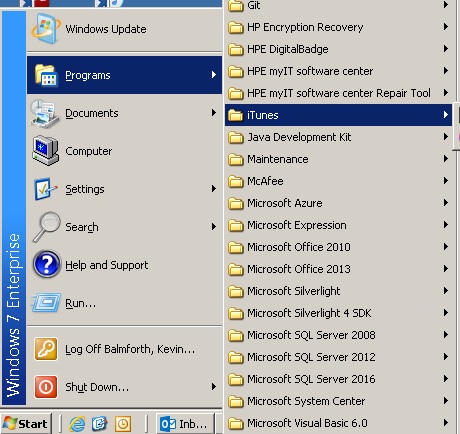Screen dimensions: 460x434
Task: Click the Documents icon
Action: pos(45,113)
